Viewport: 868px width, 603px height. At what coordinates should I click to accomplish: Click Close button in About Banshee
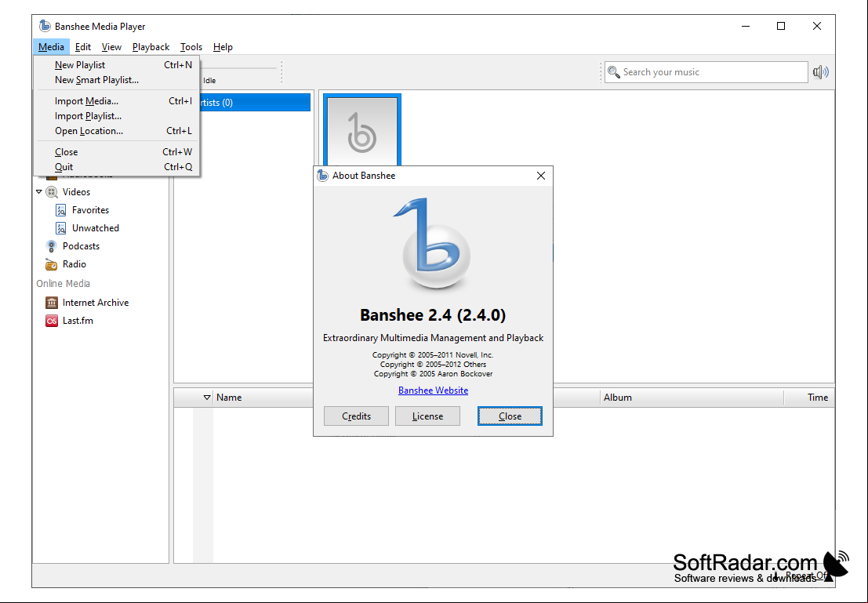pos(510,416)
